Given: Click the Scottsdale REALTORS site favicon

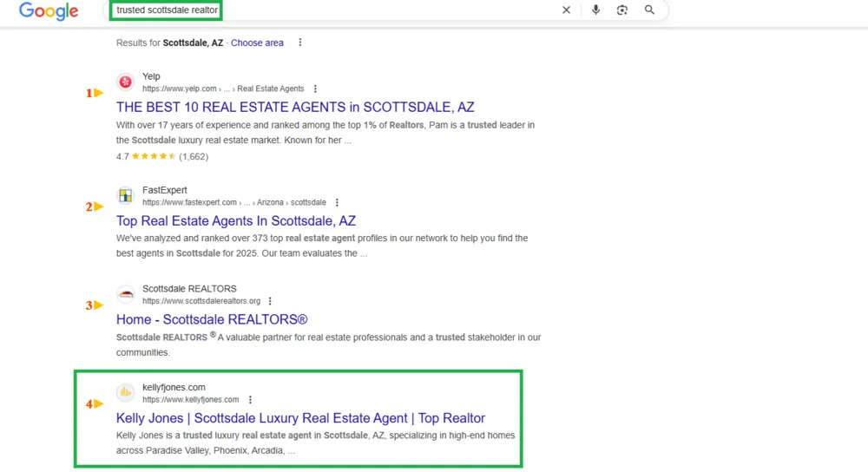Looking at the screenshot, I should coord(126,294).
